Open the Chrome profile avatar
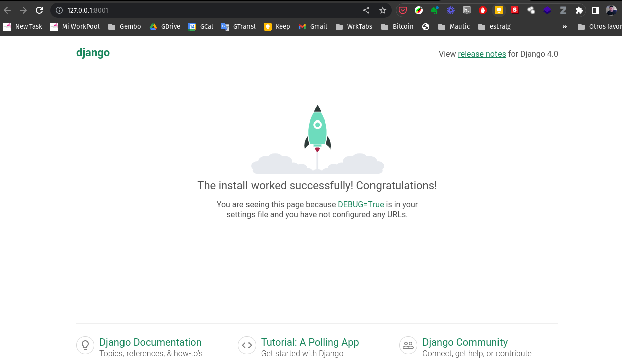622x364 pixels. (x=611, y=10)
